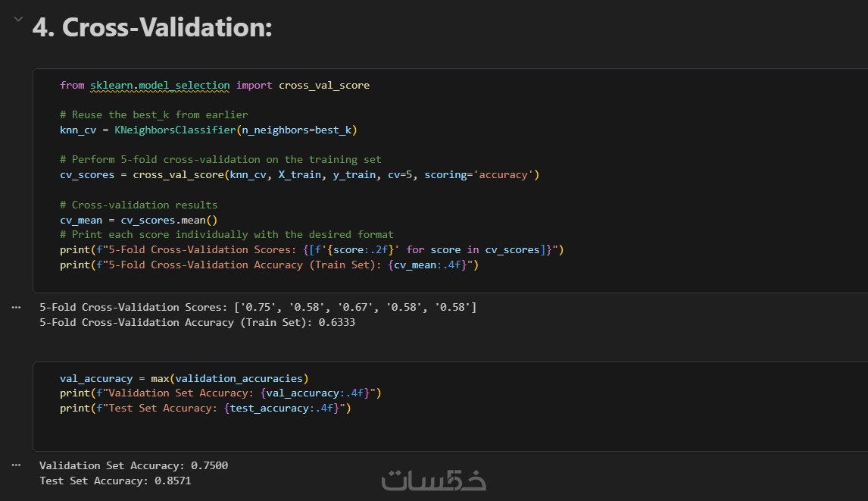This screenshot has height=501, width=868.
Task: Collapse the Cross-Validation section chevron
Action: (x=17, y=20)
